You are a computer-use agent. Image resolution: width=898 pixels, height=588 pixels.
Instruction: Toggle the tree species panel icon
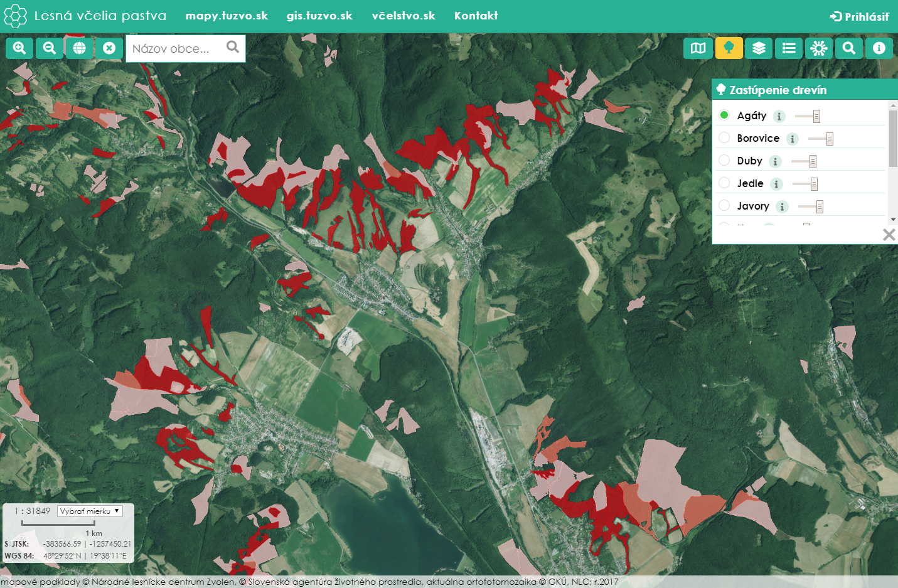[x=729, y=48]
